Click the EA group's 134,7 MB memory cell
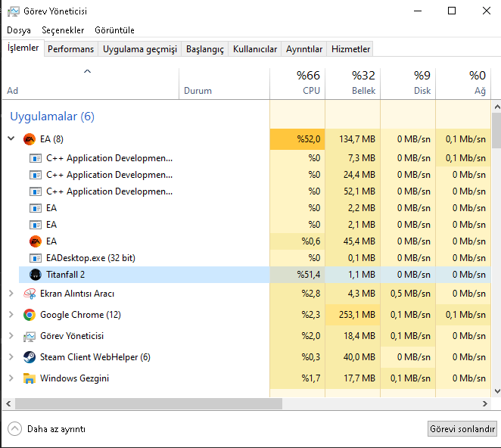 point(353,139)
